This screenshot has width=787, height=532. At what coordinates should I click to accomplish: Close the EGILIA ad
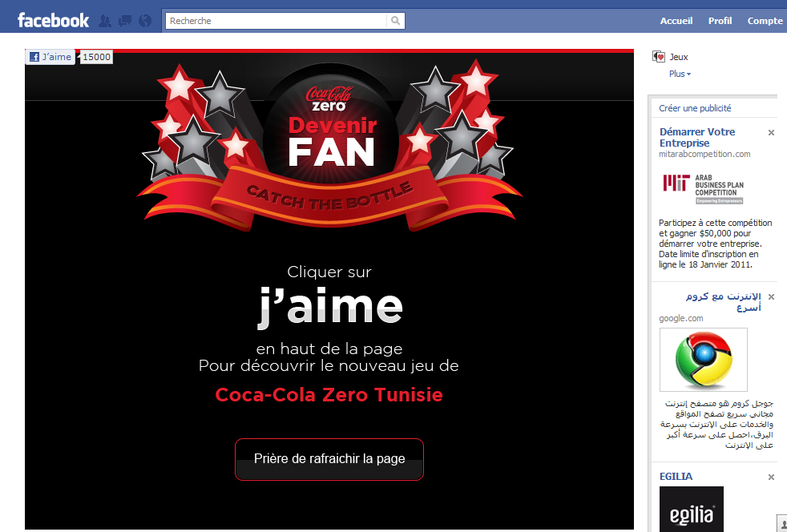(x=771, y=478)
